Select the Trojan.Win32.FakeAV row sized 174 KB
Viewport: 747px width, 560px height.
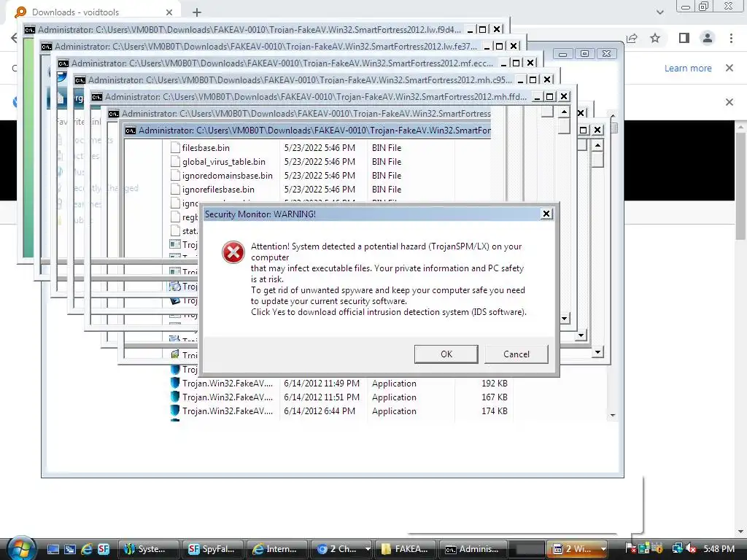(x=340, y=411)
